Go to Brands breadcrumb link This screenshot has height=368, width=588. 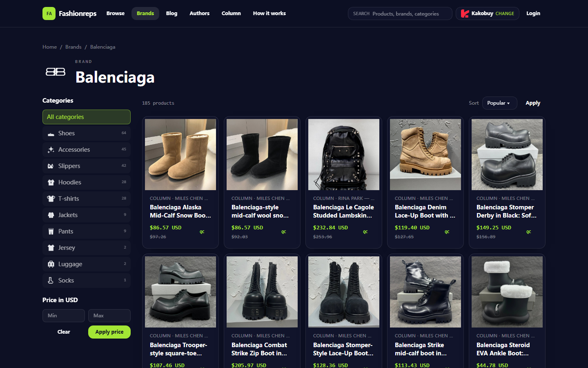point(73,47)
